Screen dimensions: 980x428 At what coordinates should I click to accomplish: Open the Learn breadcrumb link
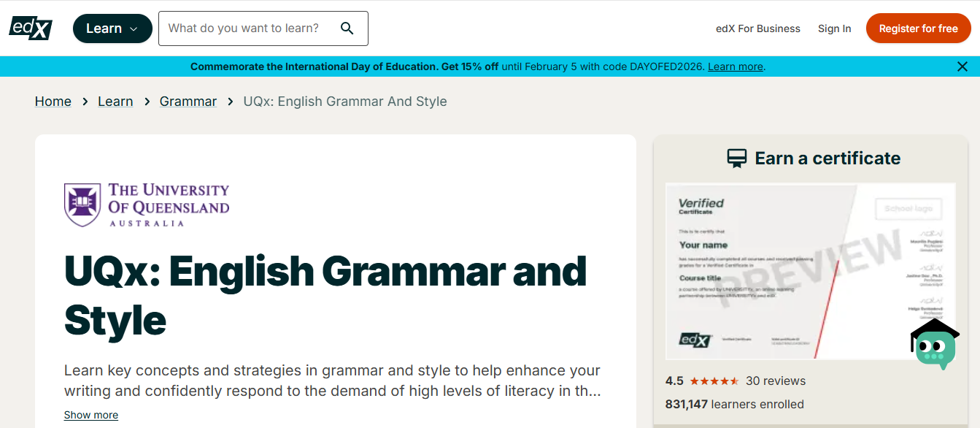115,102
